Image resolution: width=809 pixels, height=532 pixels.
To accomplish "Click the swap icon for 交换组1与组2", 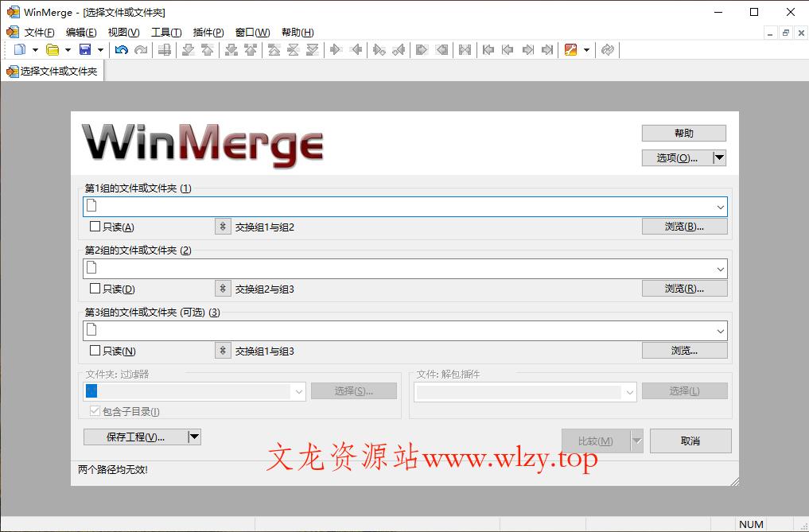I will (222, 226).
